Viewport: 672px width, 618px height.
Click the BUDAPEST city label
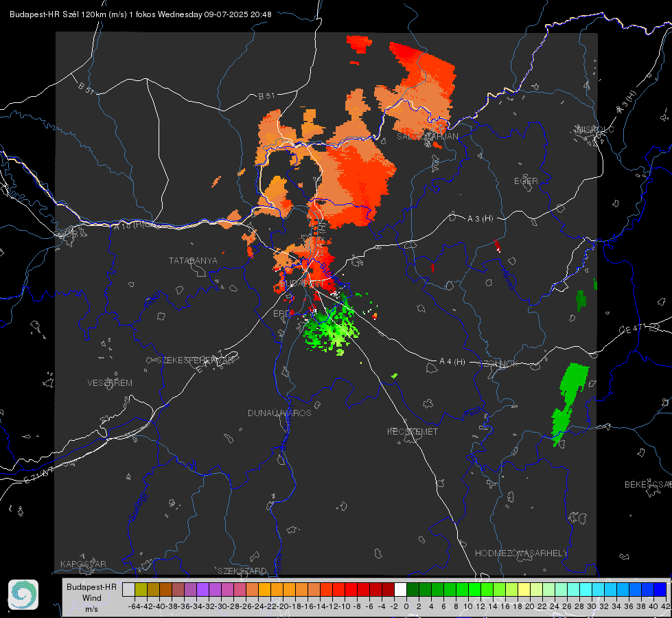point(302,284)
